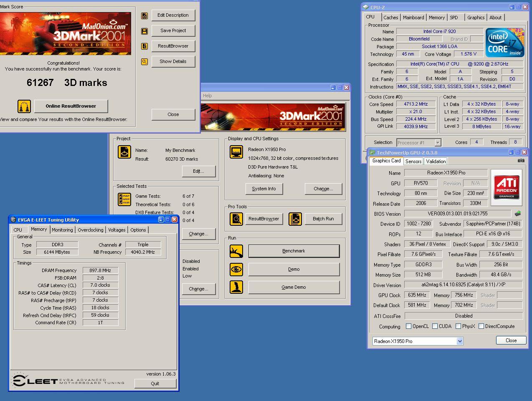Switch to the Mainboard tab in CPU-Z
The width and height of the screenshot is (532, 401).
[x=413, y=18]
